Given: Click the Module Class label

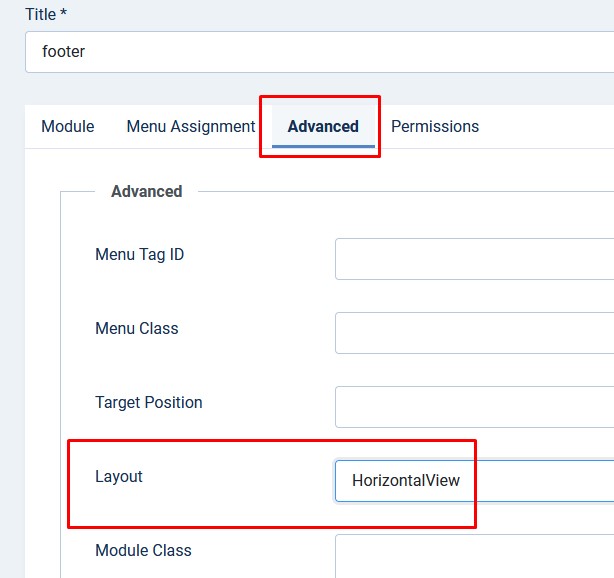Looking at the screenshot, I should (143, 551).
